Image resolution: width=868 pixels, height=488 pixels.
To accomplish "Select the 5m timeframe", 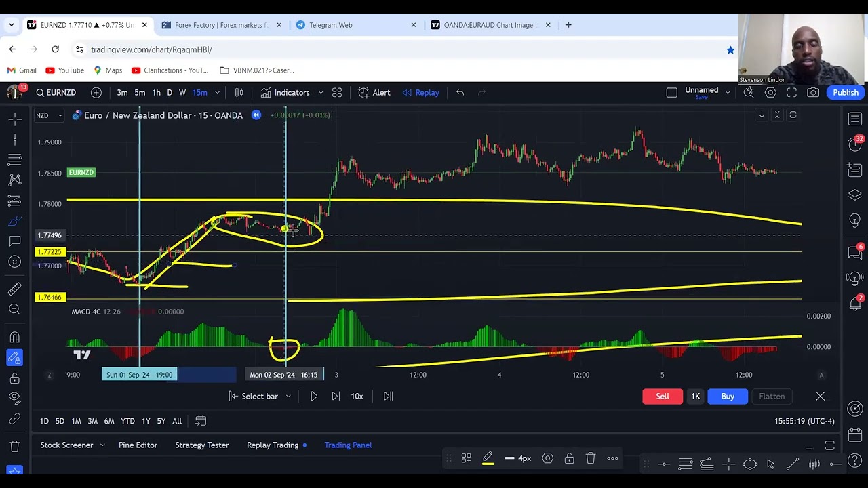I will [140, 93].
